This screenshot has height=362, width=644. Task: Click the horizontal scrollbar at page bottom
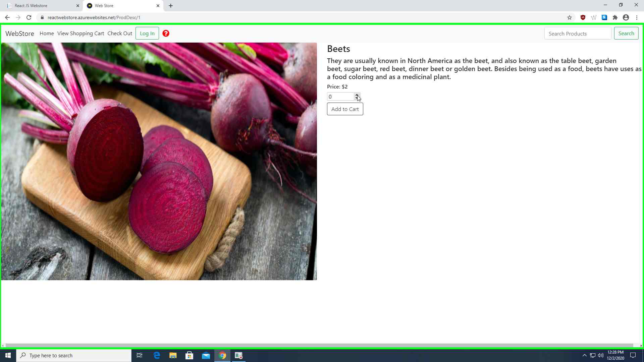click(319, 346)
